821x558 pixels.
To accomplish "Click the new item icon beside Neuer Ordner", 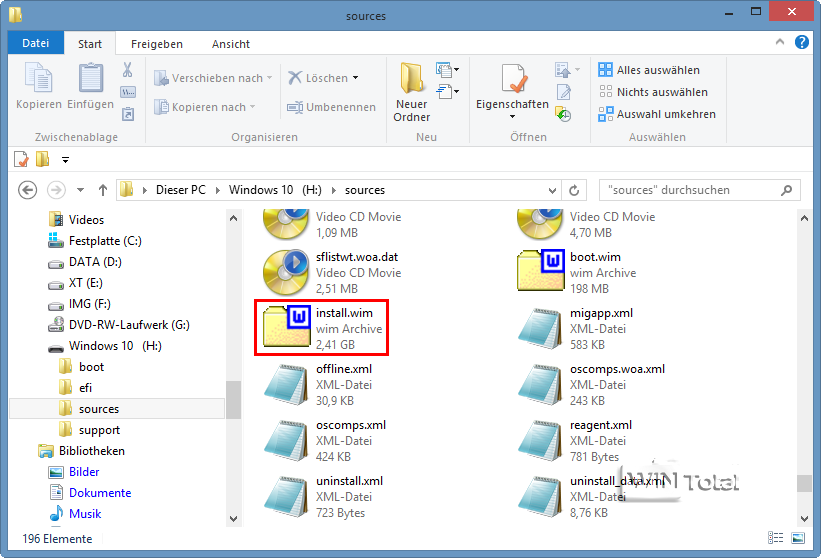I will coord(444,70).
